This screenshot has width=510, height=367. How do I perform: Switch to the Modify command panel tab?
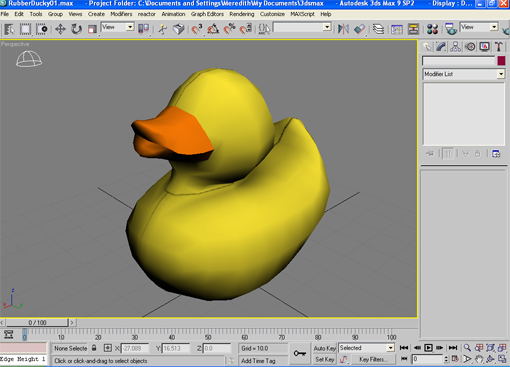(x=441, y=47)
